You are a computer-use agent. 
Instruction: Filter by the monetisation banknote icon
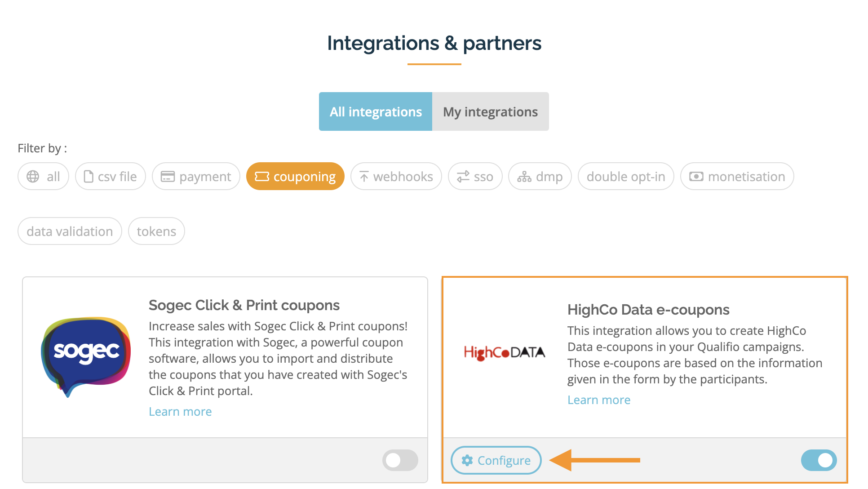point(696,177)
